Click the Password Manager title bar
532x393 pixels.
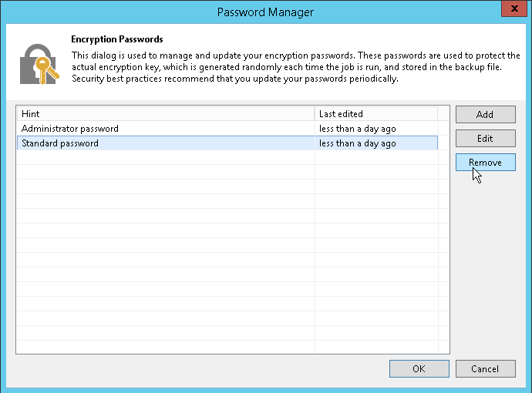coord(265,12)
